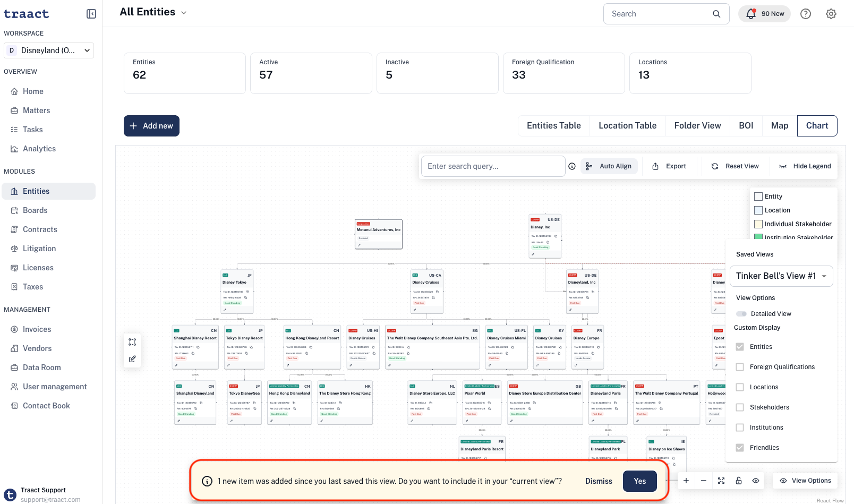
Task: Expand the All Entities title chevron
Action: click(184, 13)
